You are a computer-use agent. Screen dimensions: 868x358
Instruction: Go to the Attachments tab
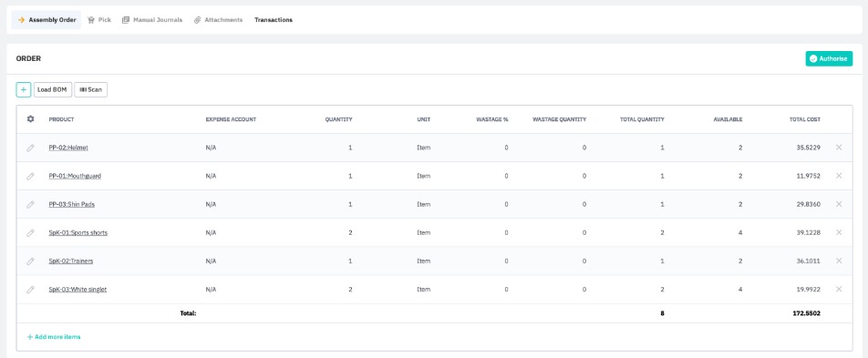(218, 20)
